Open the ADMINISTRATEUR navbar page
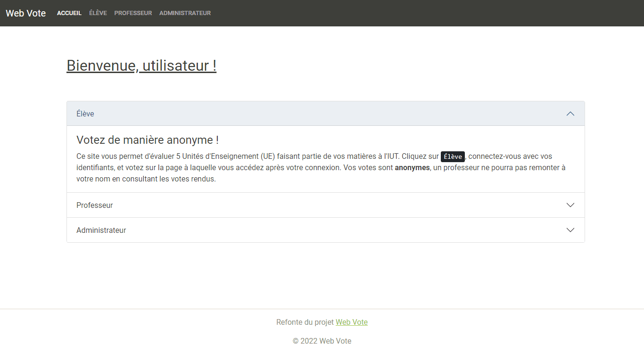 coord(185,13)
